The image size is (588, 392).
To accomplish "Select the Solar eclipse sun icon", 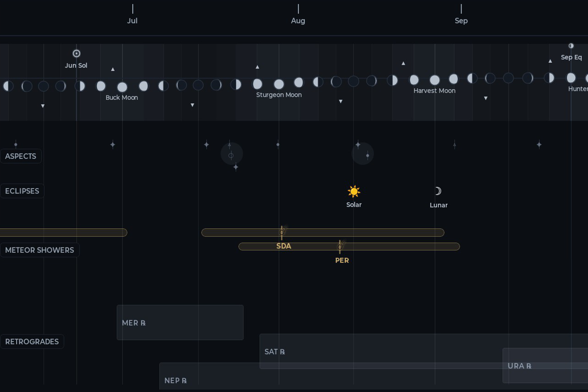I will point(353,191).
